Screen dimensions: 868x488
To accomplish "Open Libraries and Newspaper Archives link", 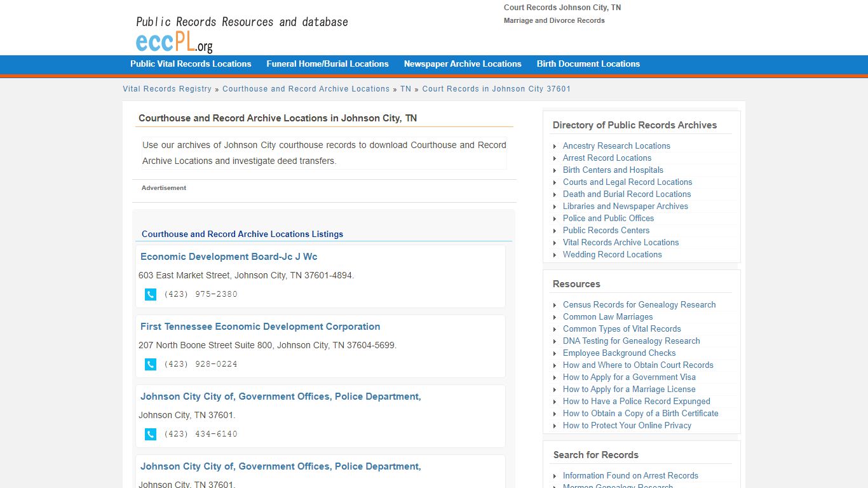I will tap(625, 206).
